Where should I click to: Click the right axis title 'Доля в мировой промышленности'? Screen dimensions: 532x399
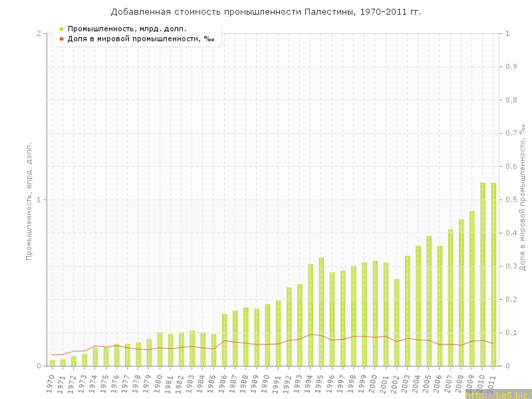[x=523, y=199]
